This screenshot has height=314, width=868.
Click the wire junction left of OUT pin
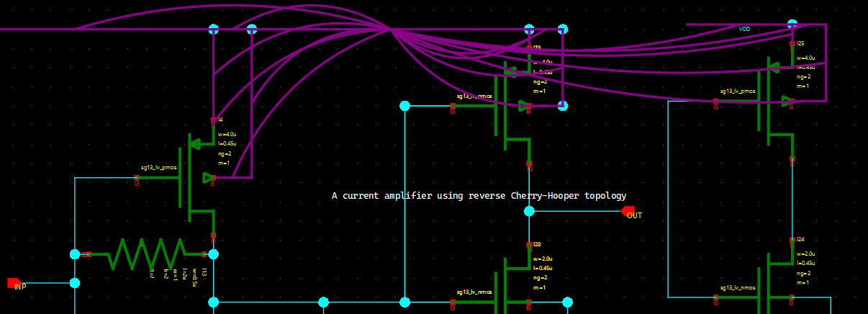tap(529, 211)
